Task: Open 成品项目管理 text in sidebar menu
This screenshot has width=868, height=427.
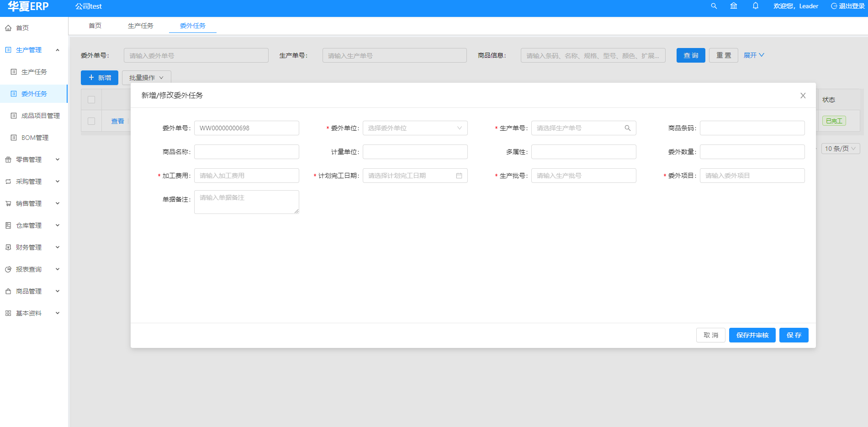Action: click(x=41, y=116)
